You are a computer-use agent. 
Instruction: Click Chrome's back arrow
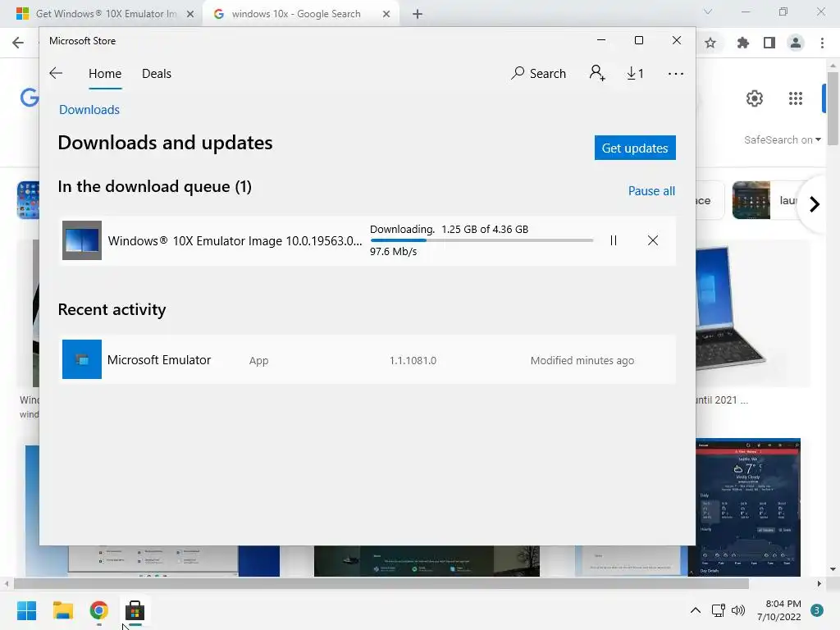18,43
